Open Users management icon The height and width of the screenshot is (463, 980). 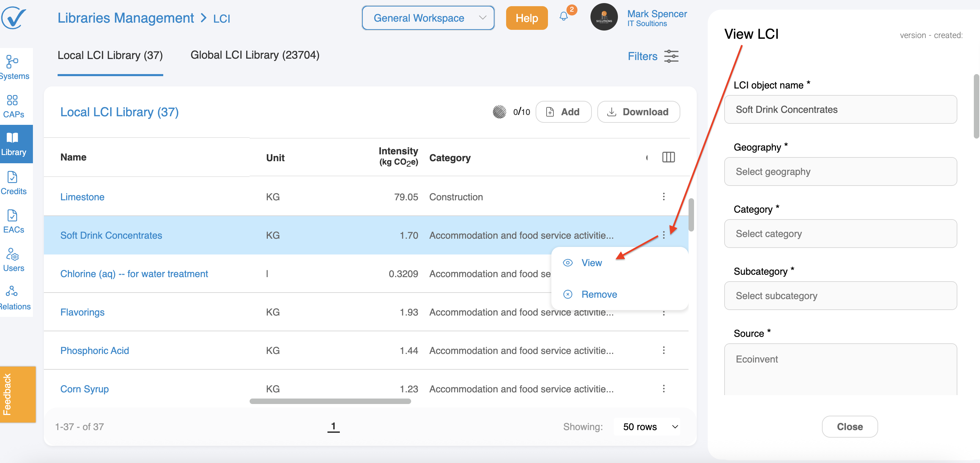[x=13, y=260]
